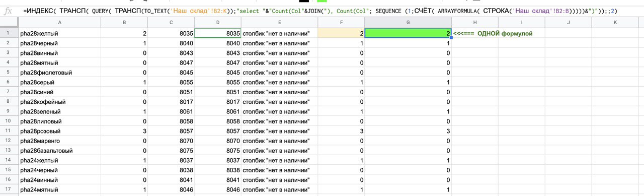Click cell 'pha28винный'
This screenshot has width=644, height=196.
pos(60,53)
